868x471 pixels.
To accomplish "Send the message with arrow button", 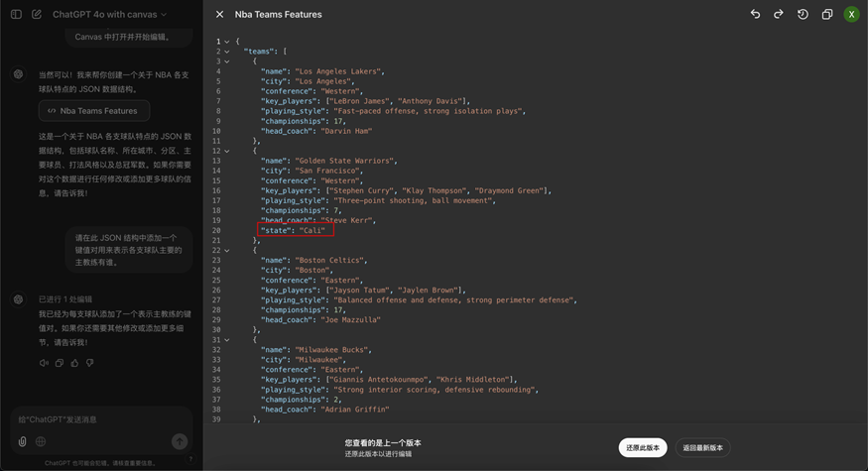I will [180, 441].
